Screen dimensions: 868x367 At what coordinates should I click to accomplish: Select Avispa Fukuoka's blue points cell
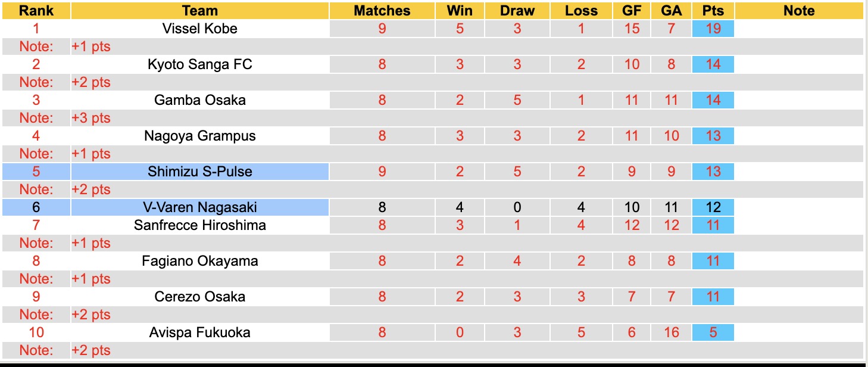(x=713, y=332)
